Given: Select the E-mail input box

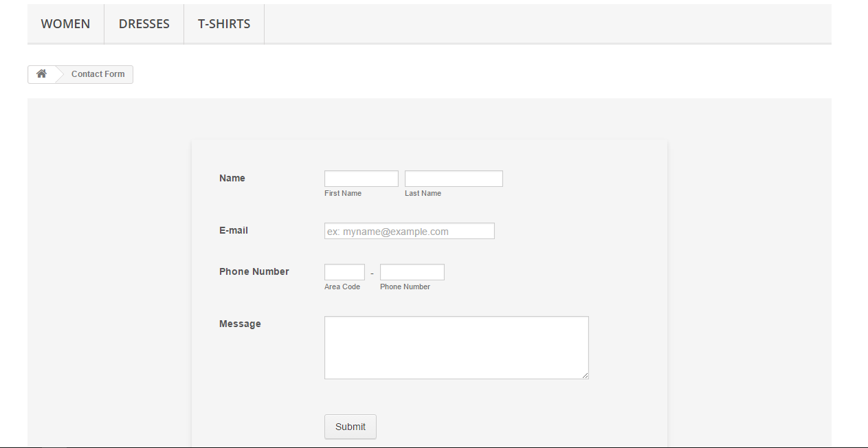Looking at the screenshot, I should click(x=409, y=231).
